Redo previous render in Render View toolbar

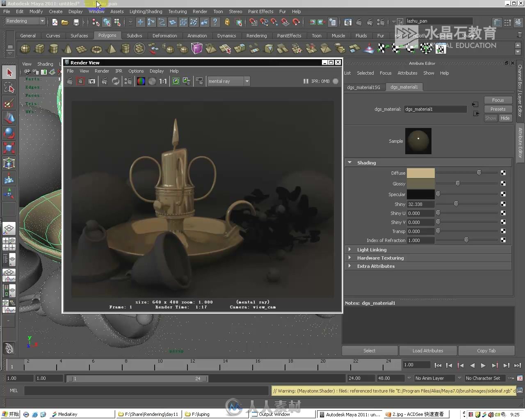click(70, 81)
